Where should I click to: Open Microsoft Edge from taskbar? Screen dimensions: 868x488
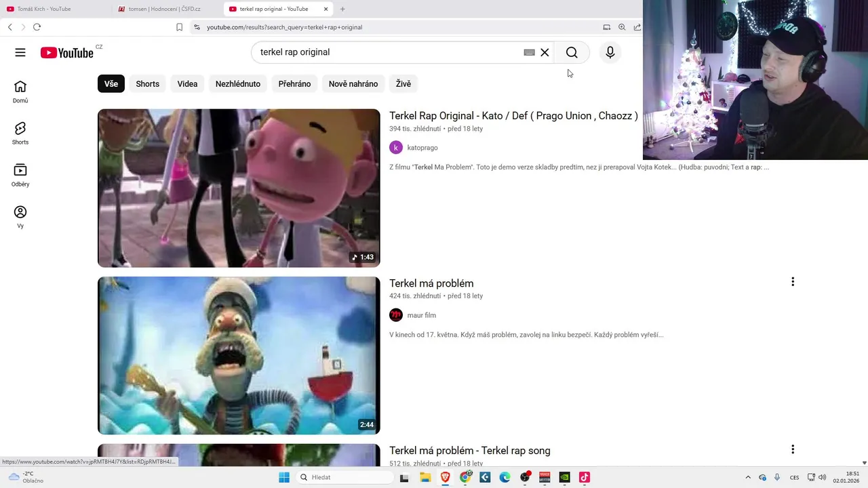pos(505,477)
